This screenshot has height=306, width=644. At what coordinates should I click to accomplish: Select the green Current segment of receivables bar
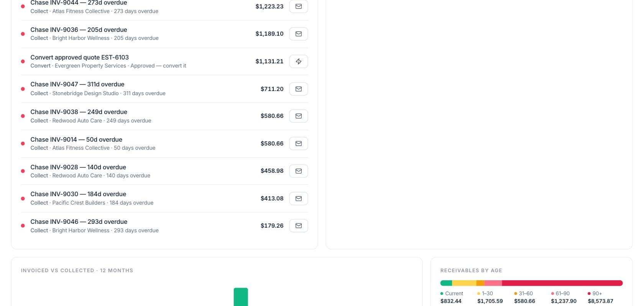(446, 283)
